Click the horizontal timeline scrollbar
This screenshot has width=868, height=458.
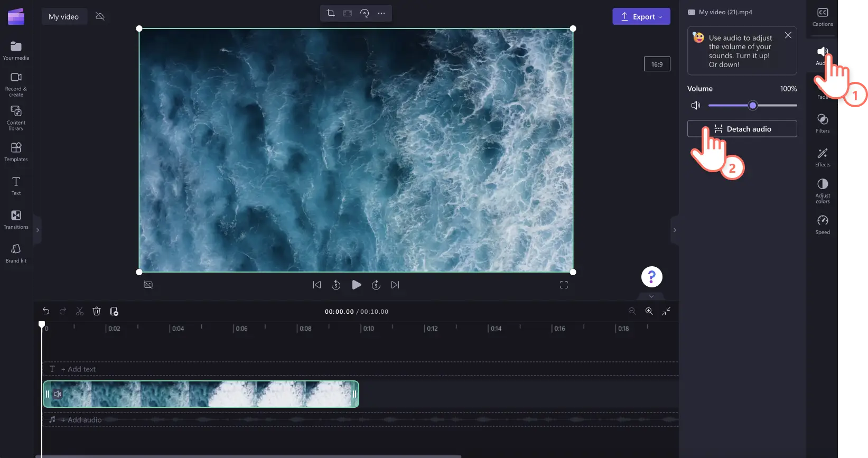248,456
